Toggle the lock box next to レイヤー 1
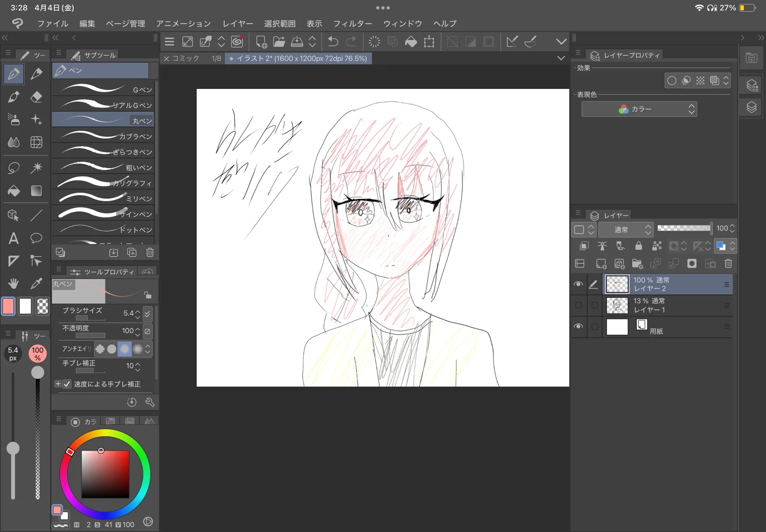 coord(595,305)
